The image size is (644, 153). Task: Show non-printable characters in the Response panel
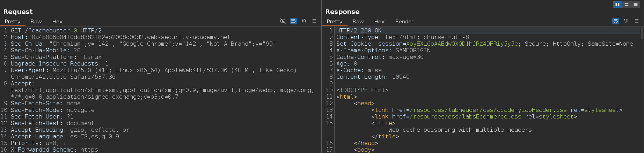(x=626, y=21)
